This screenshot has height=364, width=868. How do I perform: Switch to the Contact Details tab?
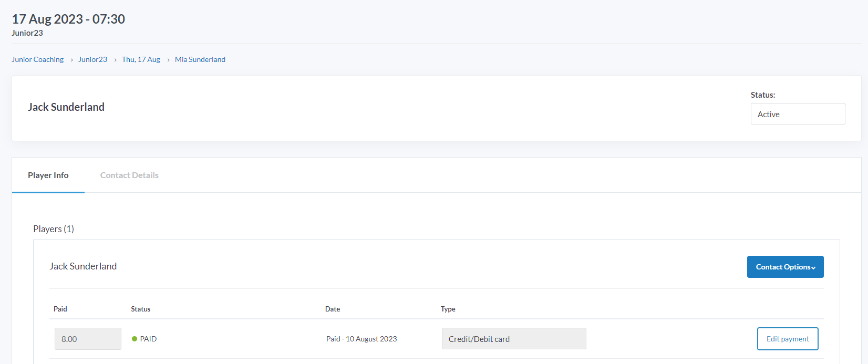coord(129,175)
